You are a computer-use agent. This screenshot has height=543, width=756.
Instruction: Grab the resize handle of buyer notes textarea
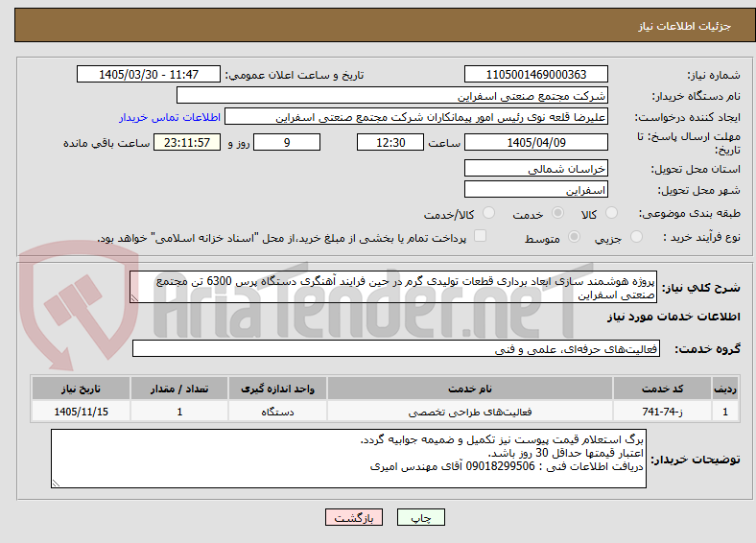click(56, 484)
